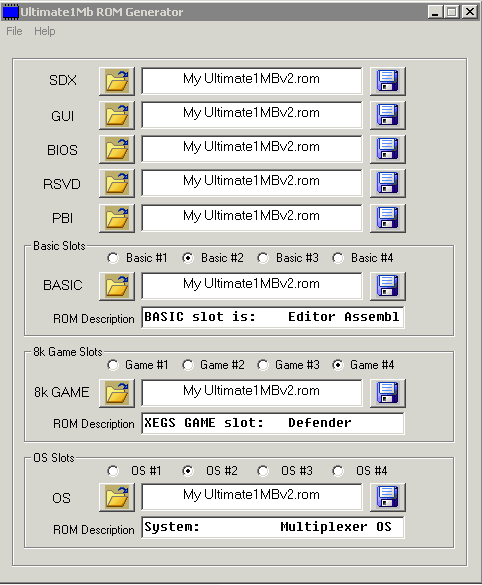This screenshot has height=585, width=482.
Task: Choose the Basic #4 slot option
Action: click(x=338, y=258)
